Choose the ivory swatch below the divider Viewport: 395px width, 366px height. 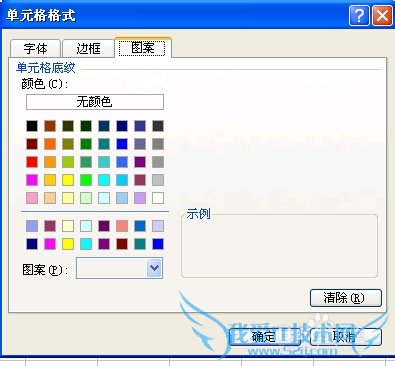pos(68,226)
